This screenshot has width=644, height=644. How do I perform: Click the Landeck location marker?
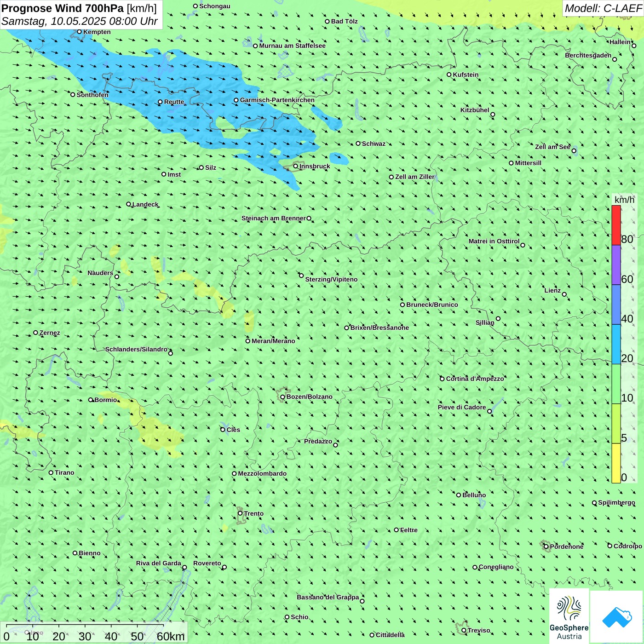tap(128, 204)
